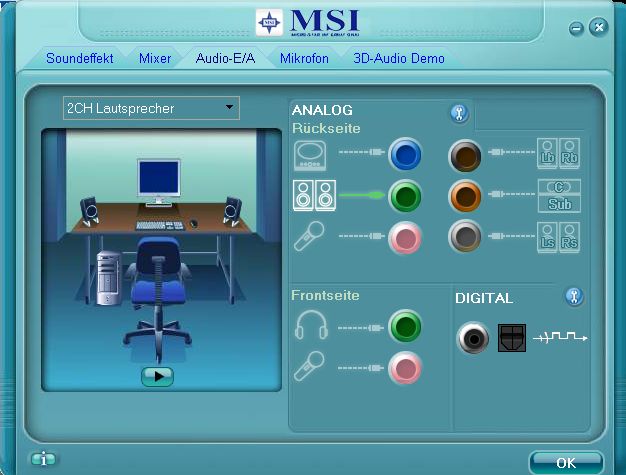This screenshot has width=626, height=475.
Task: Click the coaxial S/PDIF digital jack
Action: pyautogui.click(x=473, y=338)
